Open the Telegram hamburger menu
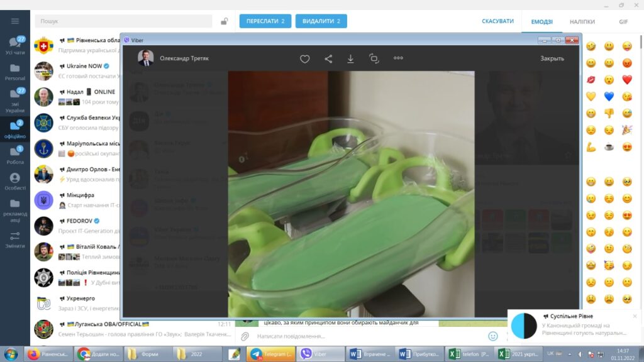Image resolution: width=644 pixels, height=362 pixels. coord(15,21)
